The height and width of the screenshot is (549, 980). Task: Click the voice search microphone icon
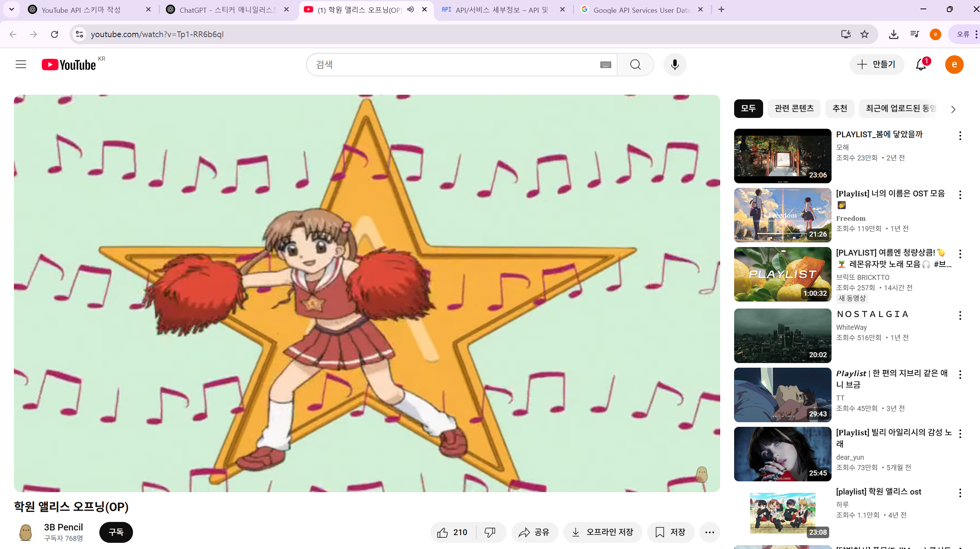[x=675, y=65]
